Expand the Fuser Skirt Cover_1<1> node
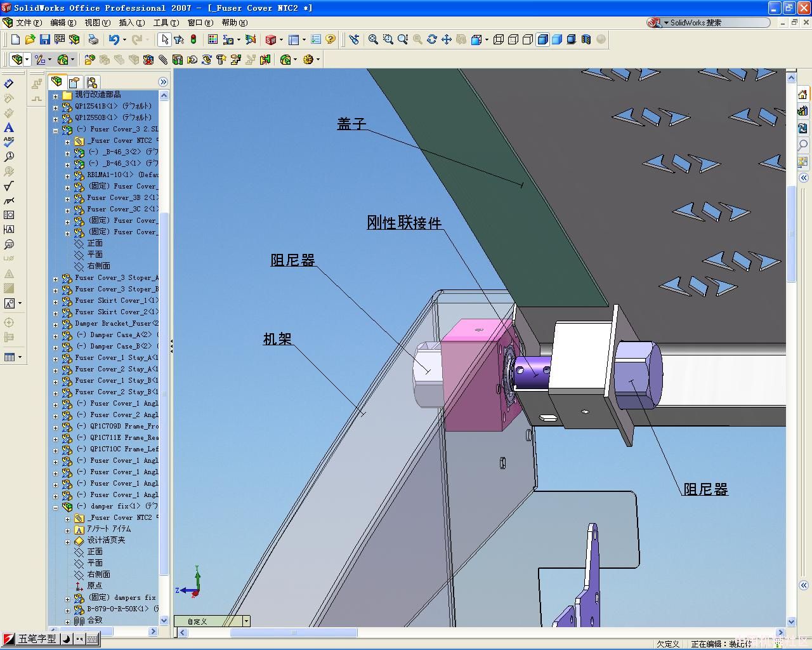812x650 pixels. (55, 302)
